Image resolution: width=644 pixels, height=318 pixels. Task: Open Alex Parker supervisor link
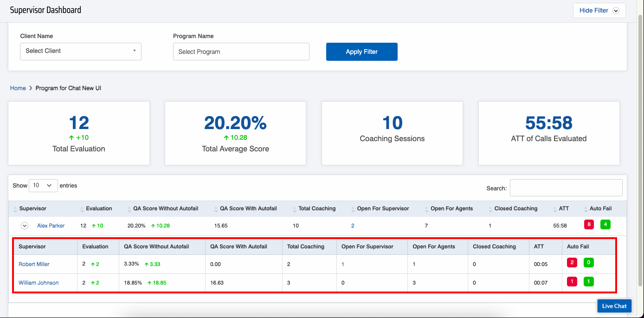click(51, 226)
